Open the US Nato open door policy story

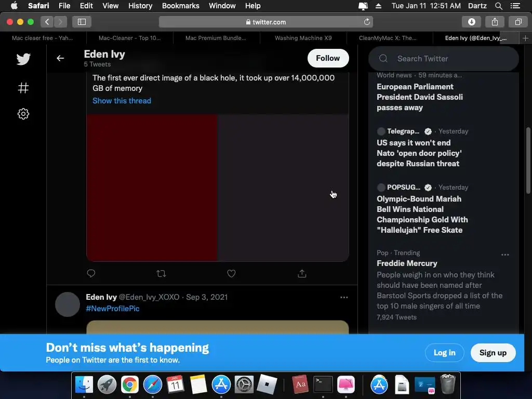coord(419,153)
